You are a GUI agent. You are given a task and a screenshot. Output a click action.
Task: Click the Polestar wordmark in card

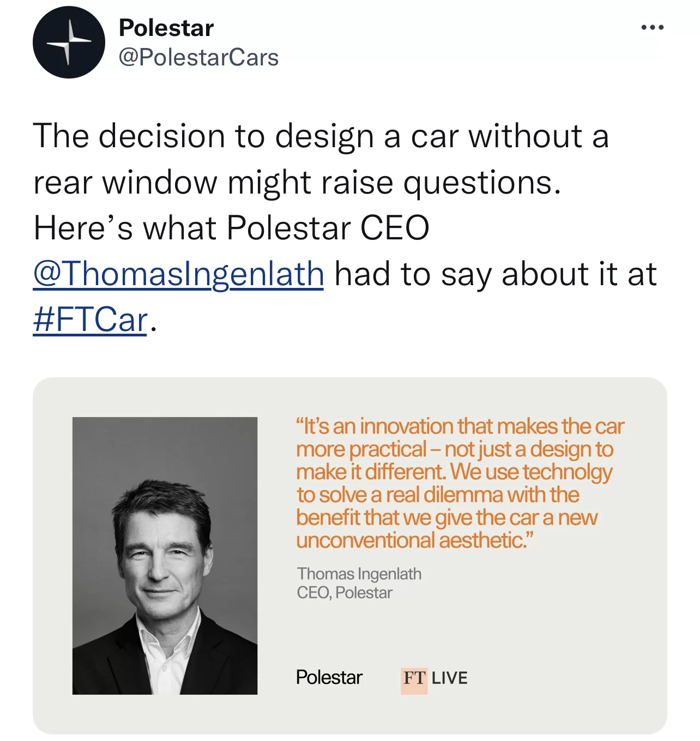tap(329, 677)
